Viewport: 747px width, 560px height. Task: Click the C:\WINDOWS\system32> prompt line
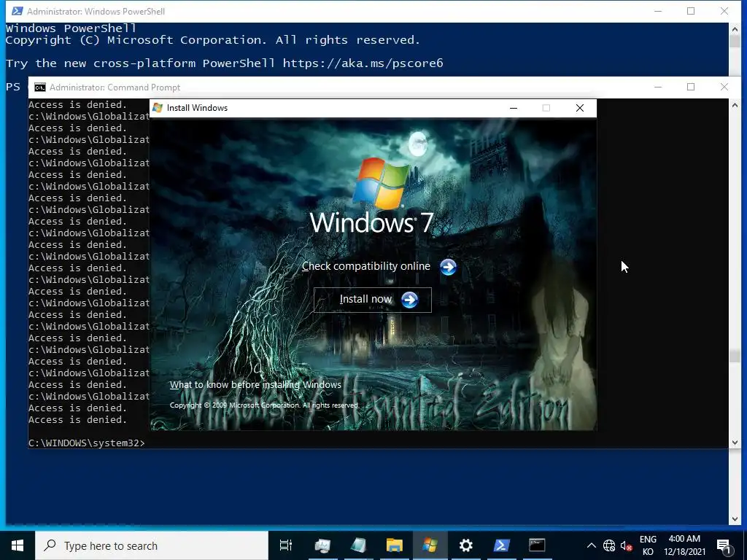pyautogui.click(x=87, y=443)
